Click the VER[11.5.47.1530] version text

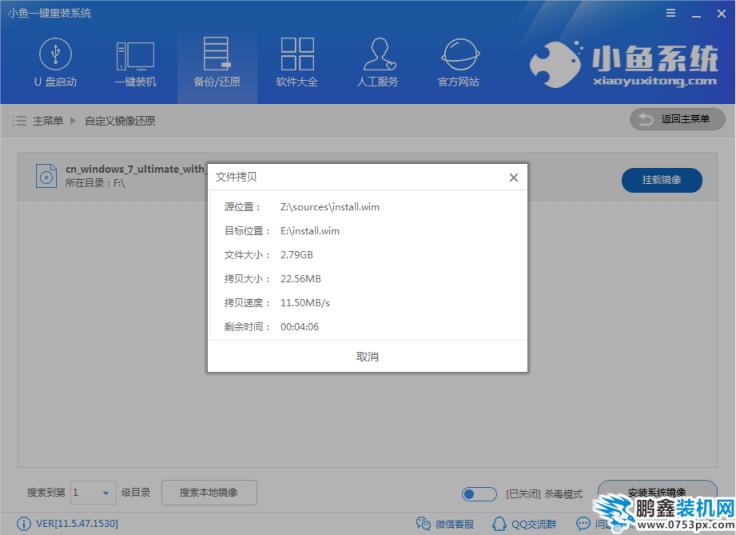tap(77, 523)
